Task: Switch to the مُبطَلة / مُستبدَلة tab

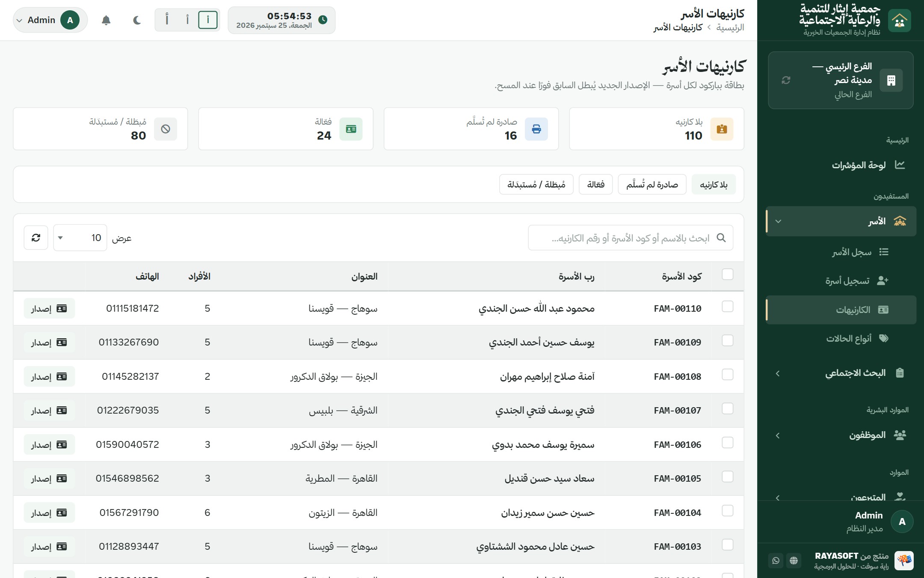Action: [536, 185]
